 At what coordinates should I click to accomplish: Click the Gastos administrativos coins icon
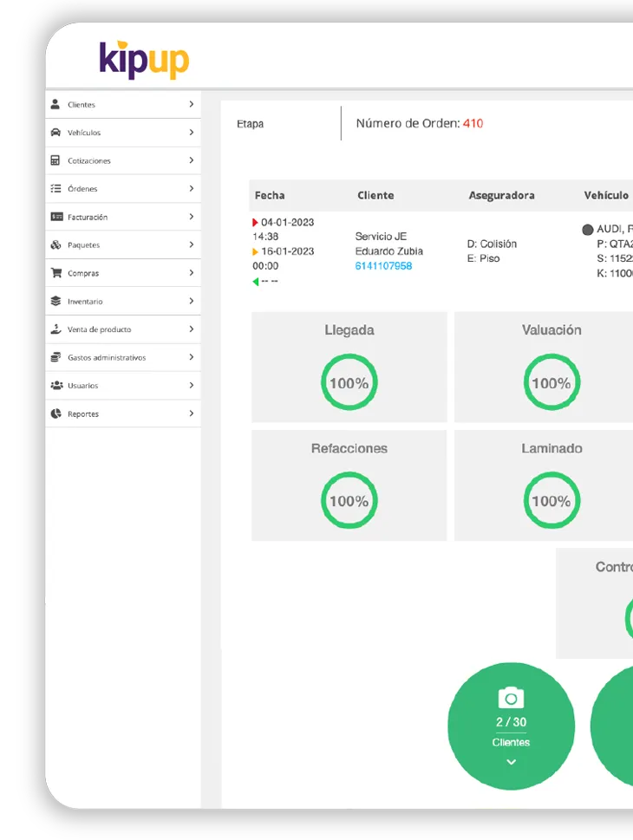(55, 357)
